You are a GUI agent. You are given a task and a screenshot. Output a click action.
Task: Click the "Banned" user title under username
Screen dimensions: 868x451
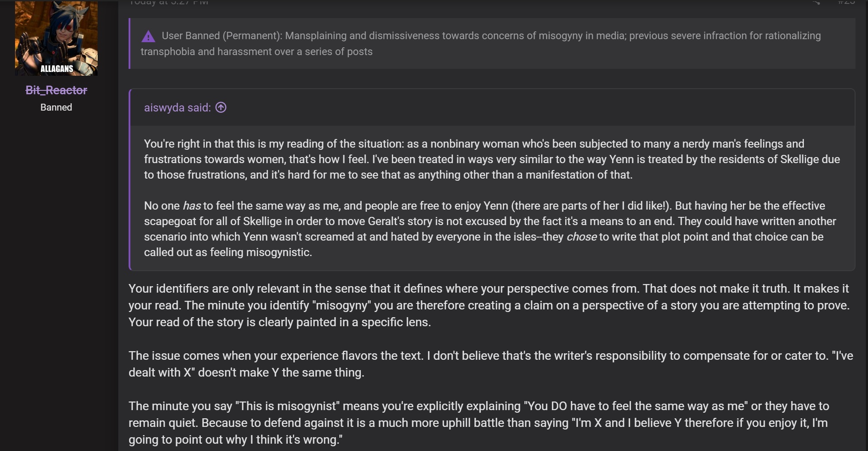point(56,107)
